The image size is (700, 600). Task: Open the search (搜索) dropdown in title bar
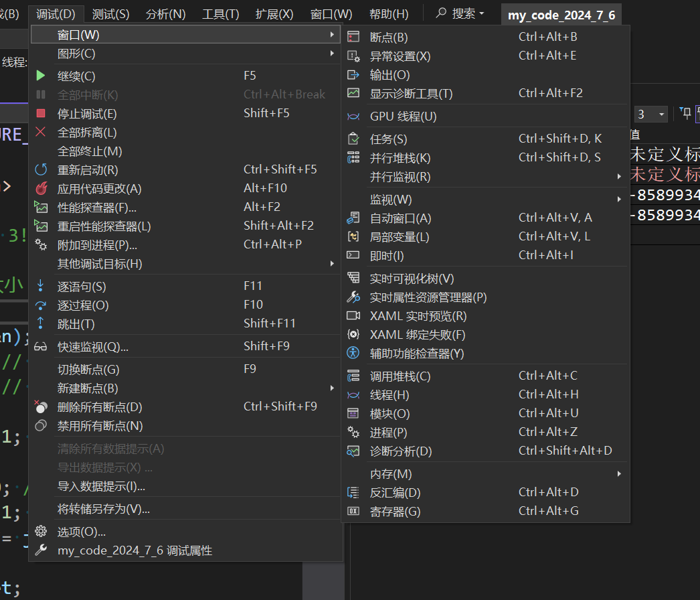tap(460, 14)
